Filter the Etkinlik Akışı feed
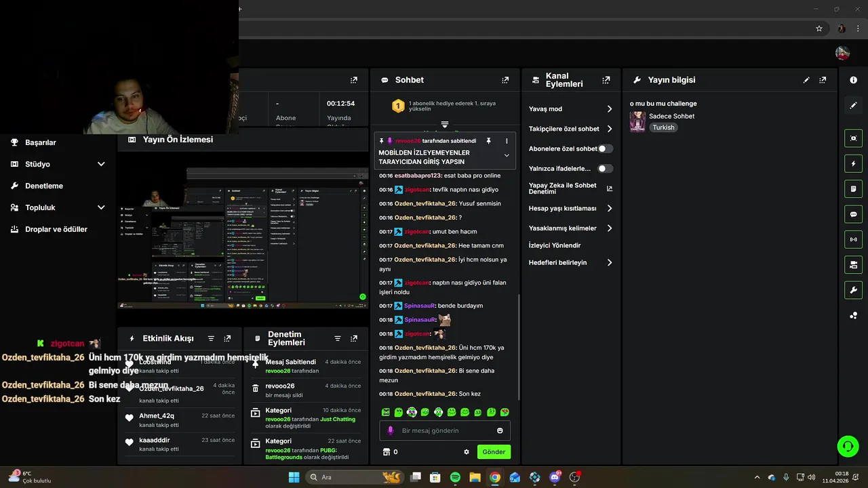The image size is (868, 488). click(211, 338)
